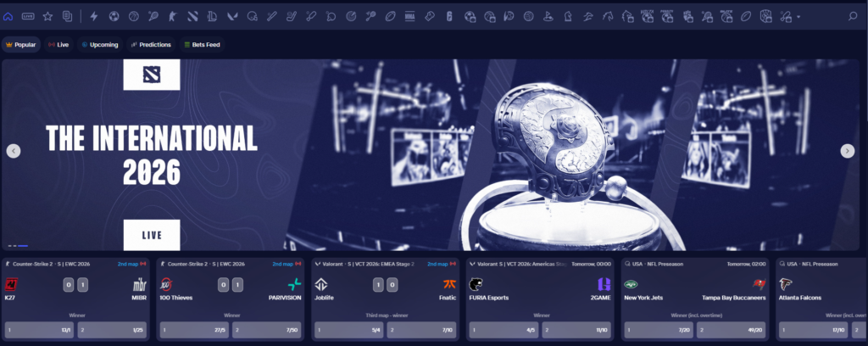Go to the home icon
This screenshot has width=868, height=346.
[x=8, y=17]
